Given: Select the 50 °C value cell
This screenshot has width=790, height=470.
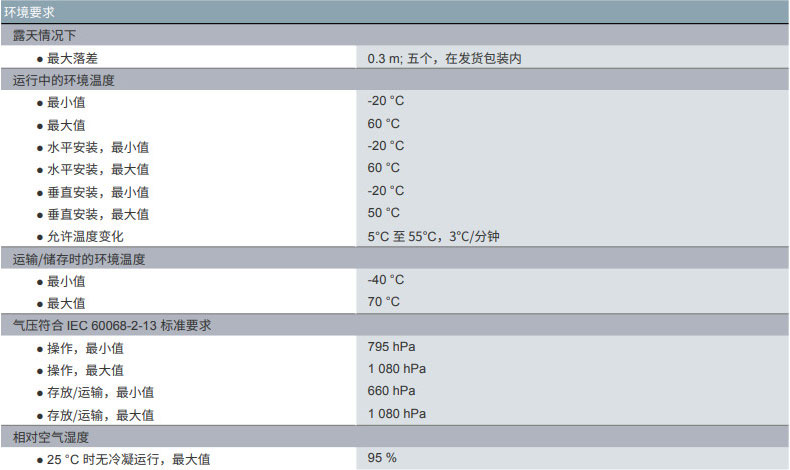Looking at the screenshot, I should pos(384,213).
